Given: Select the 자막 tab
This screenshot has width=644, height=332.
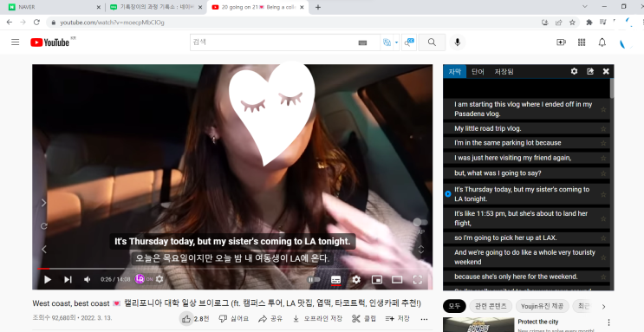Looking at the screenshot, I should point(455,71).
